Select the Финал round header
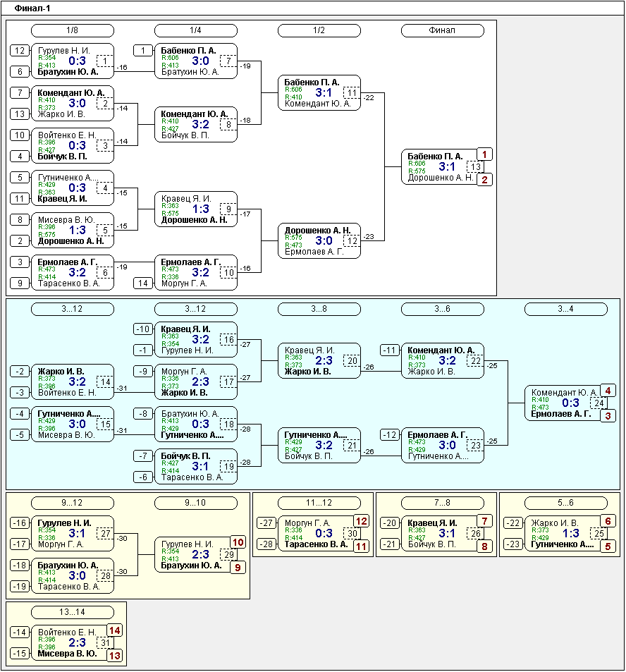This screenshot has height=672, width=626. (442, 30)
